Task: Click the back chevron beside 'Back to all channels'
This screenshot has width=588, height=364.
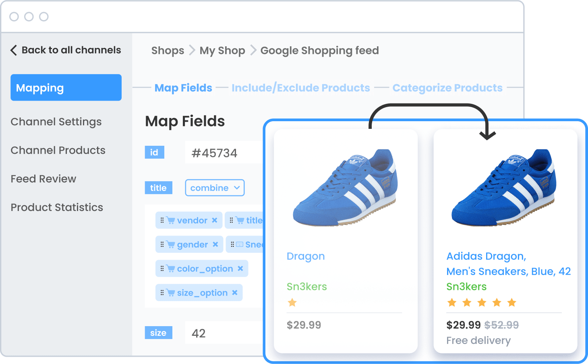Action: pos(13,50)
